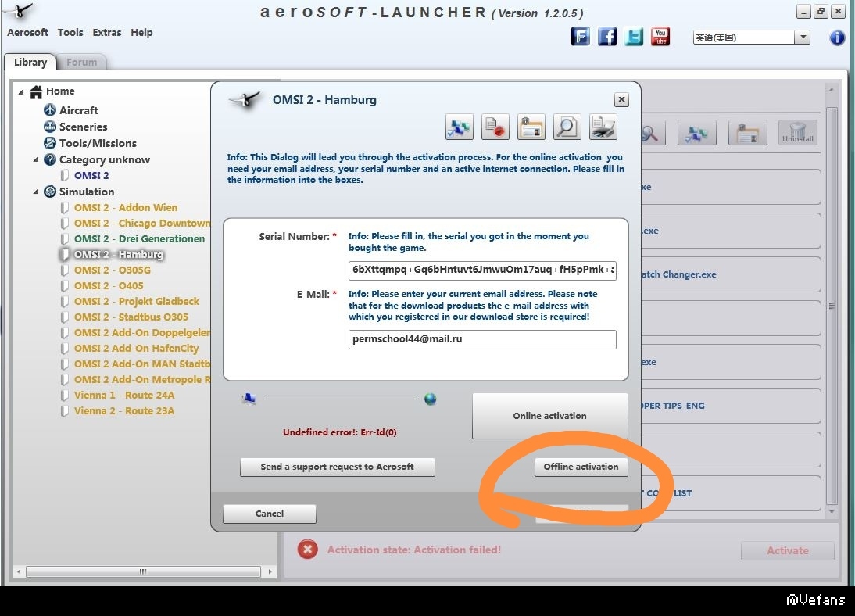Click the vertical scrollbar in right panel
855x616 pixels.
click(832, 306)
